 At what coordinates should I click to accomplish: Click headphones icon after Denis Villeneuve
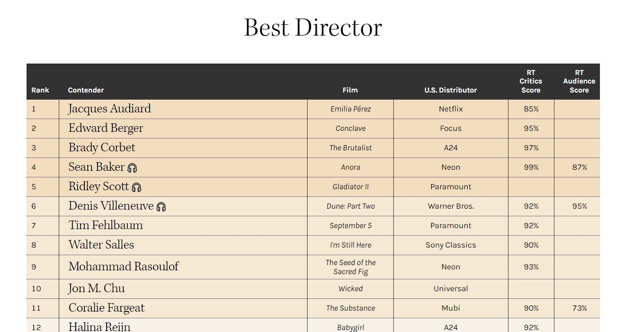(161, 207)
